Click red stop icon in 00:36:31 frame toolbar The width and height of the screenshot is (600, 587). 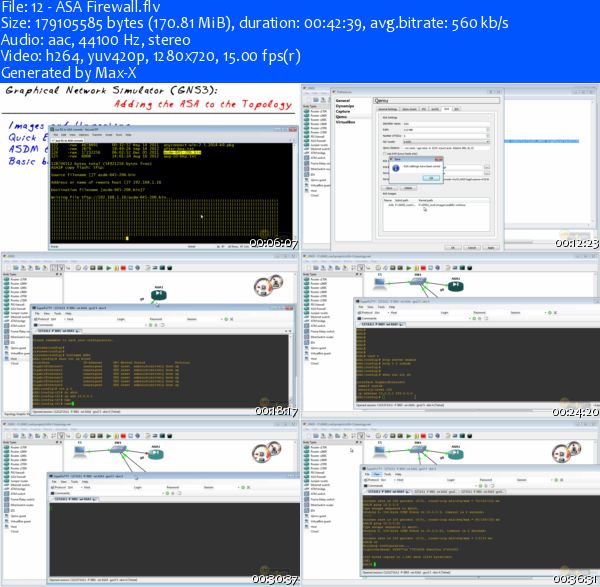tap(423, 435)
